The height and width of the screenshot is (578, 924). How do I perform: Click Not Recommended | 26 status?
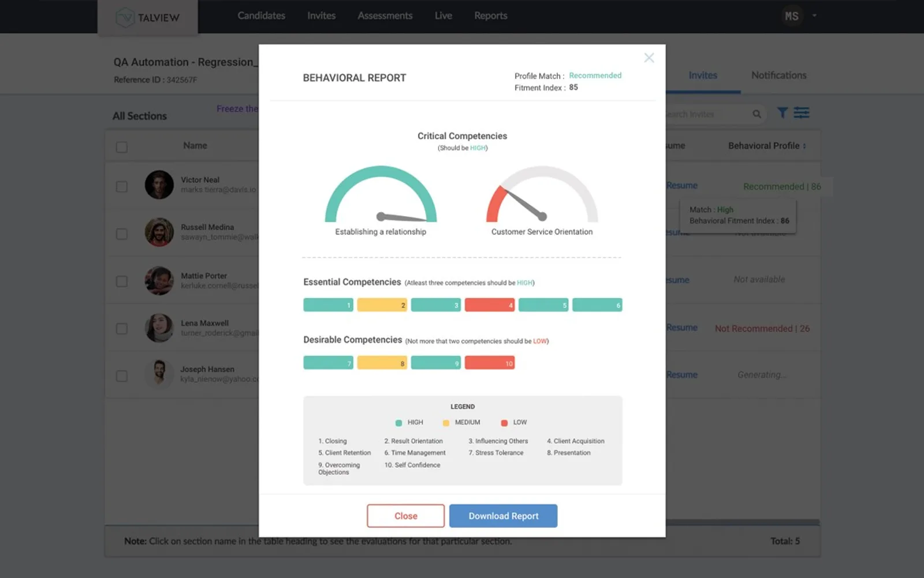pos(762,329)
